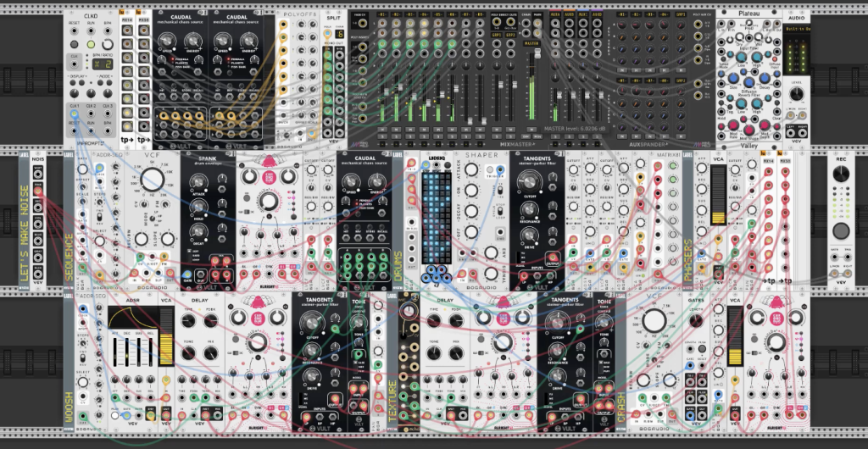This screenshot has width=868, height=449.
Task: Mute the MASTER channel on MixMaster
Action: (531, 129)
